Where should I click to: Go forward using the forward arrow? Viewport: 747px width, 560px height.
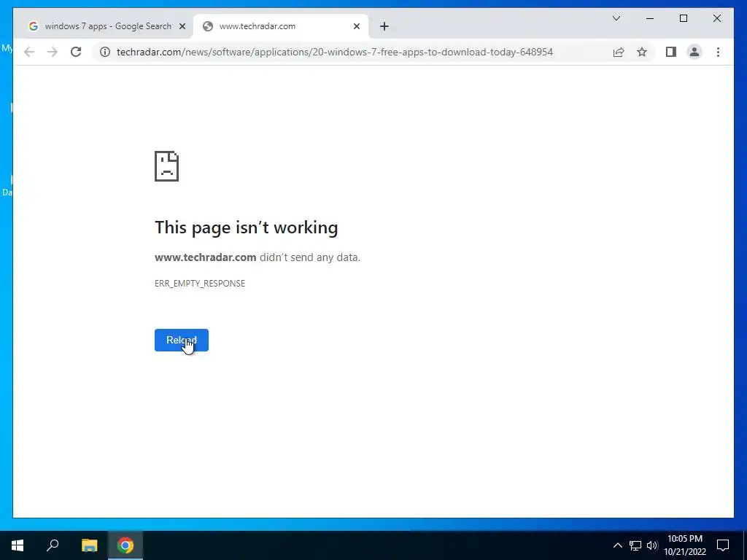53,52
